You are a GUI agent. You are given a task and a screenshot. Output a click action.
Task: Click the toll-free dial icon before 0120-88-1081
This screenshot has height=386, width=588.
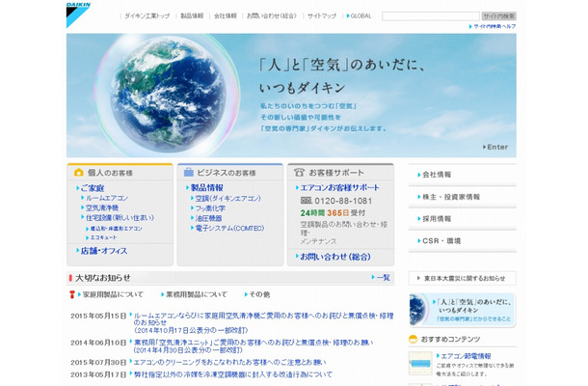307,201
